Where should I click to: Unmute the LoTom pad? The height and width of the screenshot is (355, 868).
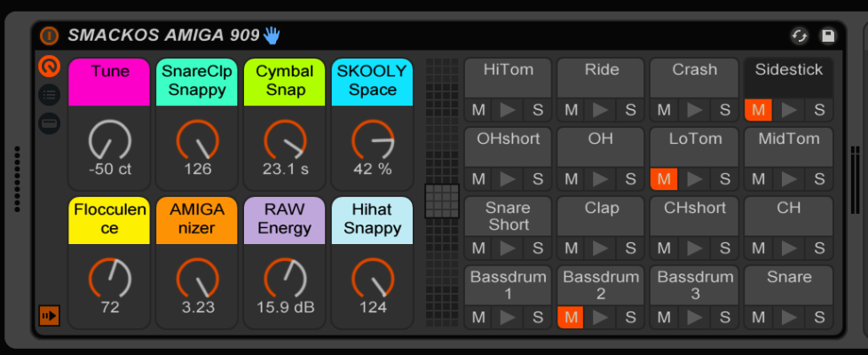pyautogui.click(x=664, y=178)
